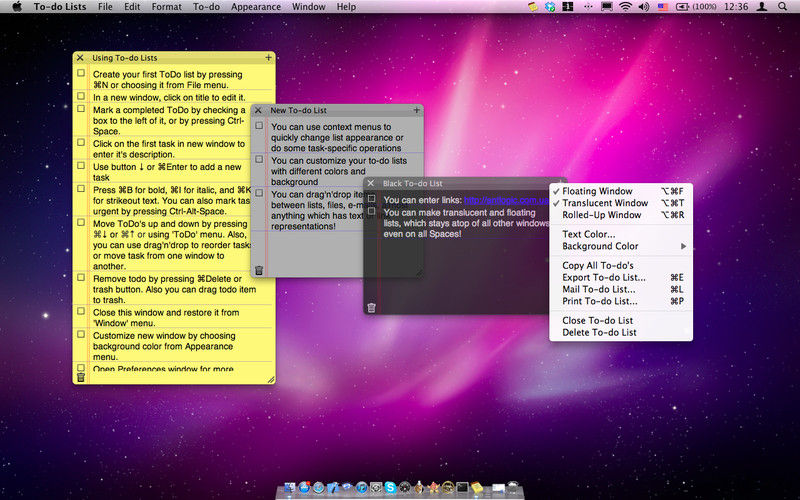The width and height of the screenshot is (800, 500).
Task: Click the menu bar clock showing 12:36
Action: pos(736,7)
